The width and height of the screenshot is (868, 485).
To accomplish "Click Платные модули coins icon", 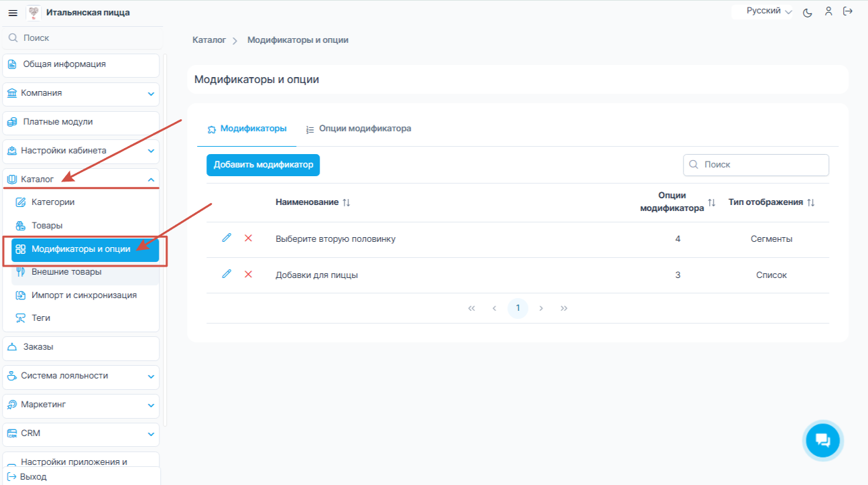I will click(11, 123).
